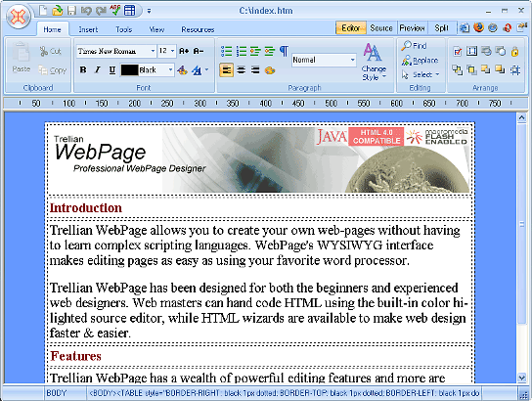This screenshot has height=401, width=532.
Task: Toggle bold formatting
Action: pos(83,69)
